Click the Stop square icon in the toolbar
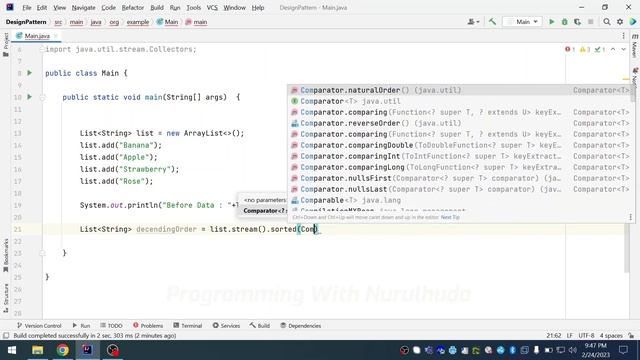This screenshot has height=360, width=640. (x=590, y=22)
